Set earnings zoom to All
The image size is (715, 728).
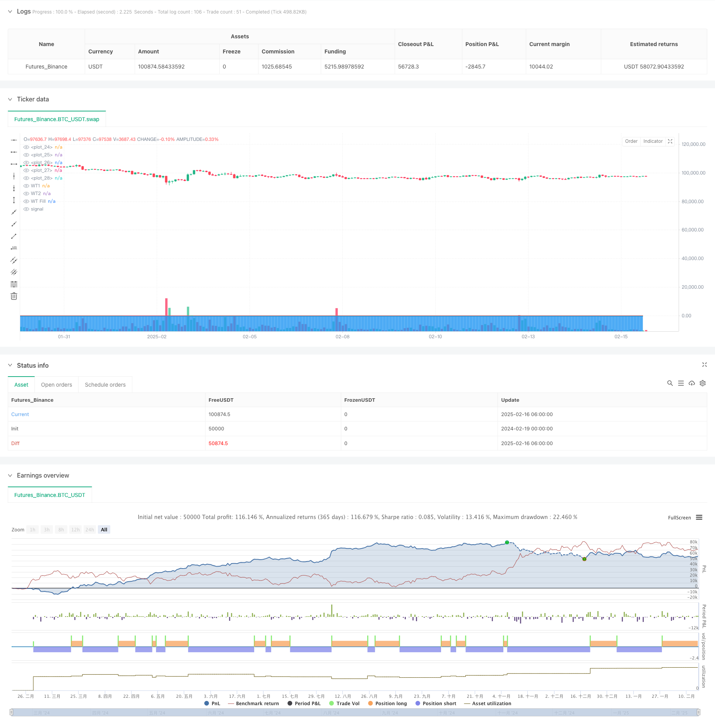click(x=104, y=530)
